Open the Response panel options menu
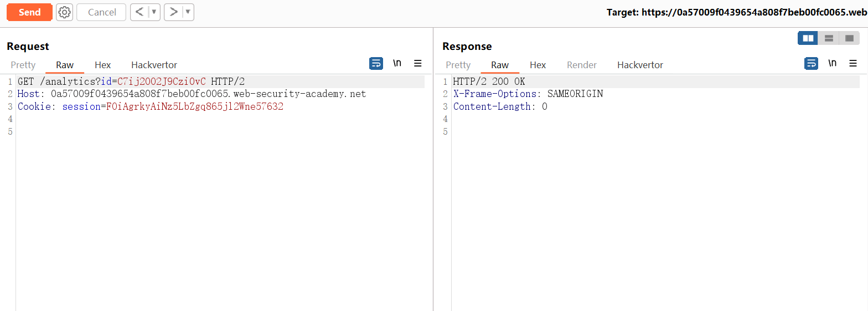This screenshot has height=311, width=868. [x=853, y=63]
